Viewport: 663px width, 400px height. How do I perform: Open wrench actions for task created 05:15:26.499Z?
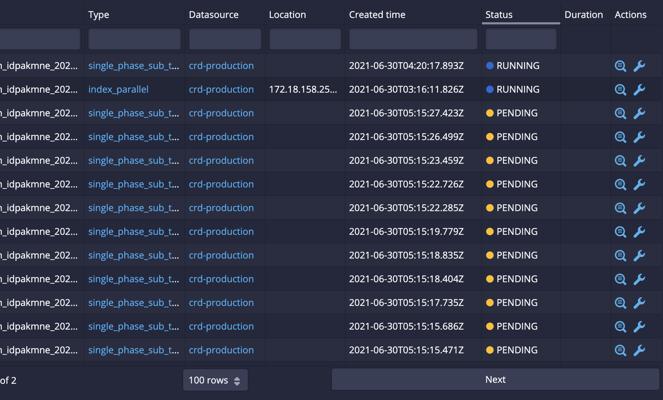[639, 137]
